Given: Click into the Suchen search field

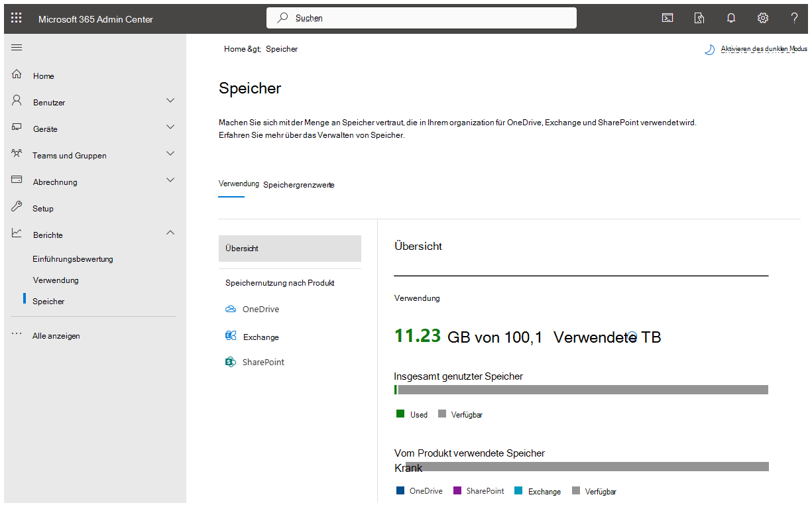Looking at the screenshot, I should coord(422,18).
